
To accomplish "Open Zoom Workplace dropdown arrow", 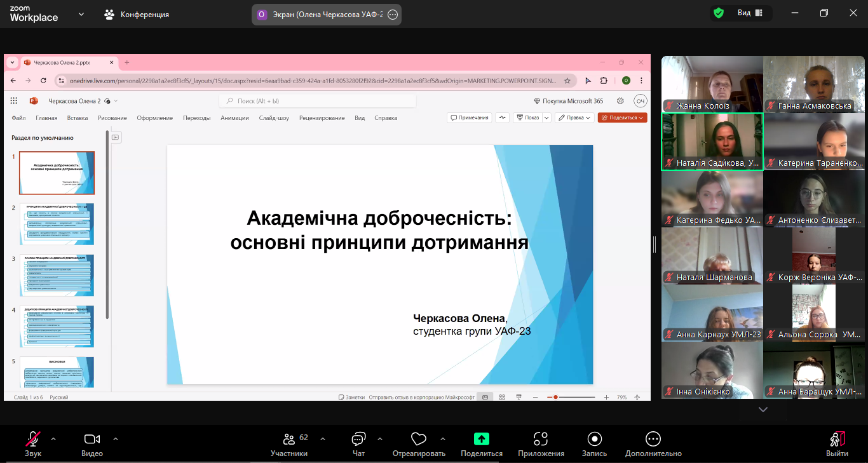I will pyautogui.click(x=81, y=14).
